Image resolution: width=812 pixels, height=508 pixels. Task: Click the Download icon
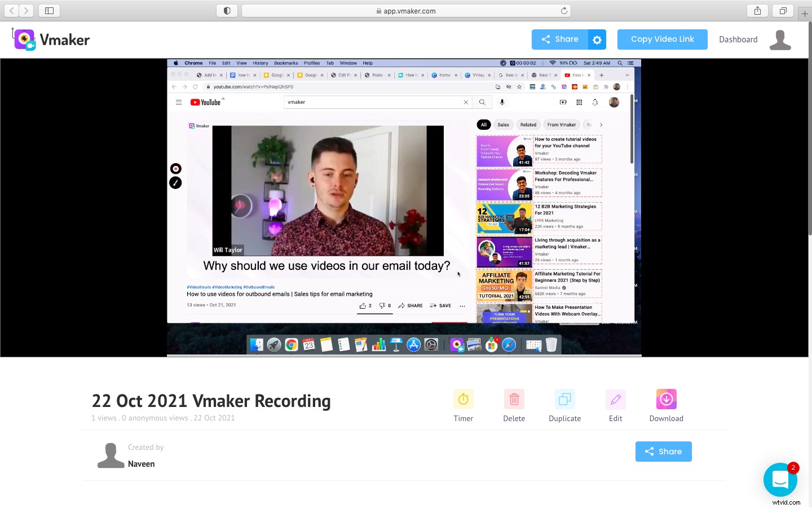tap(666, 399)
